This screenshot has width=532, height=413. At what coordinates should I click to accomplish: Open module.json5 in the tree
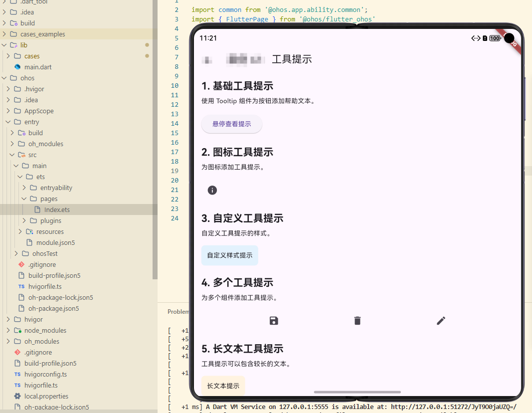point(56,242)
